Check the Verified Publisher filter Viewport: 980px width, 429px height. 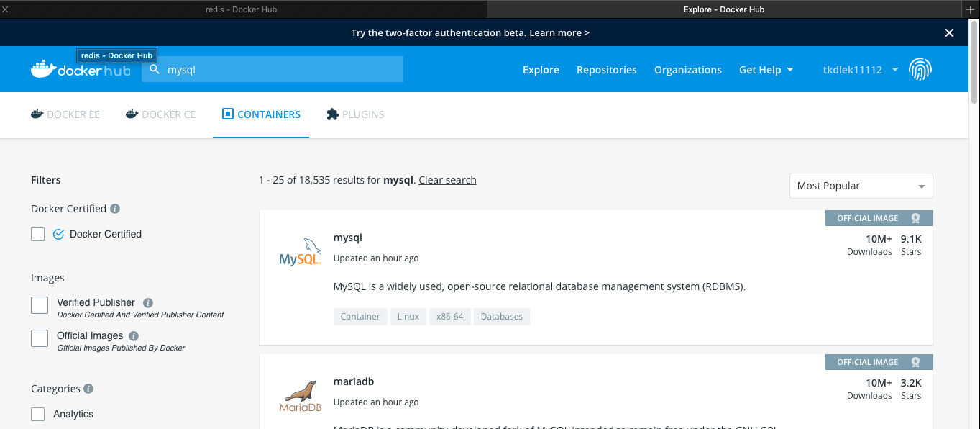coord(40,305)
